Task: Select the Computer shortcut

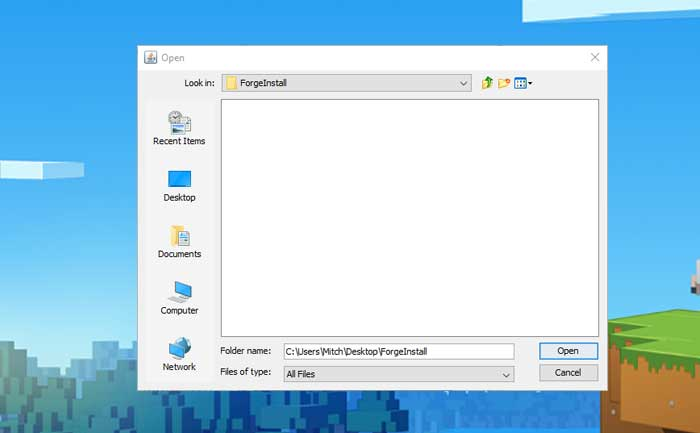Action: (179, 298)
